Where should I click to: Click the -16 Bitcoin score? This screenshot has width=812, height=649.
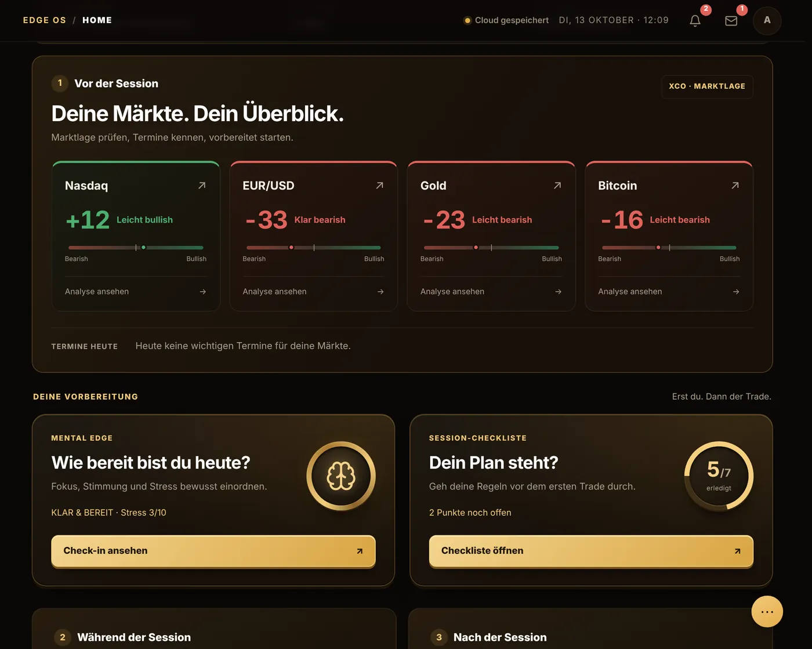pos(622,220)
